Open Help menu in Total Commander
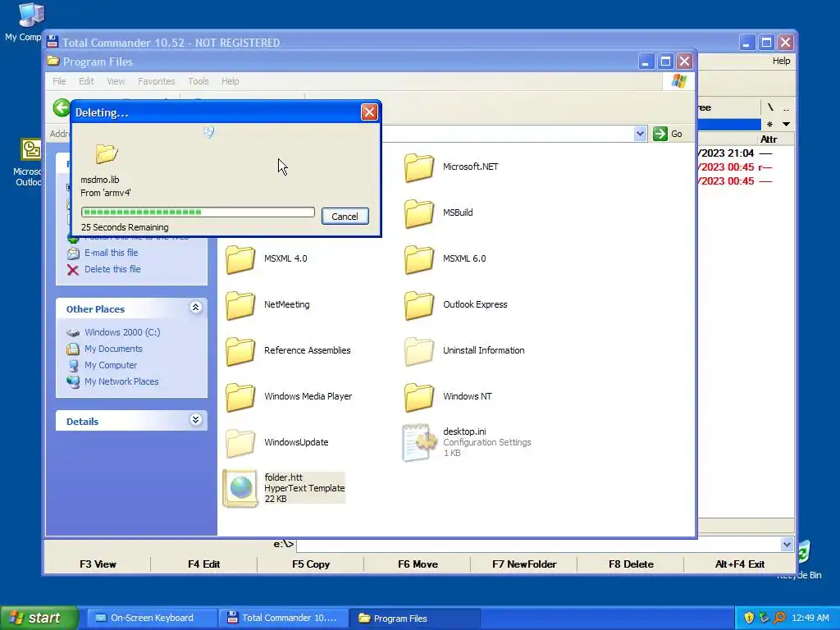This screenshot has width=840, height=630. (x=781, y=61)
